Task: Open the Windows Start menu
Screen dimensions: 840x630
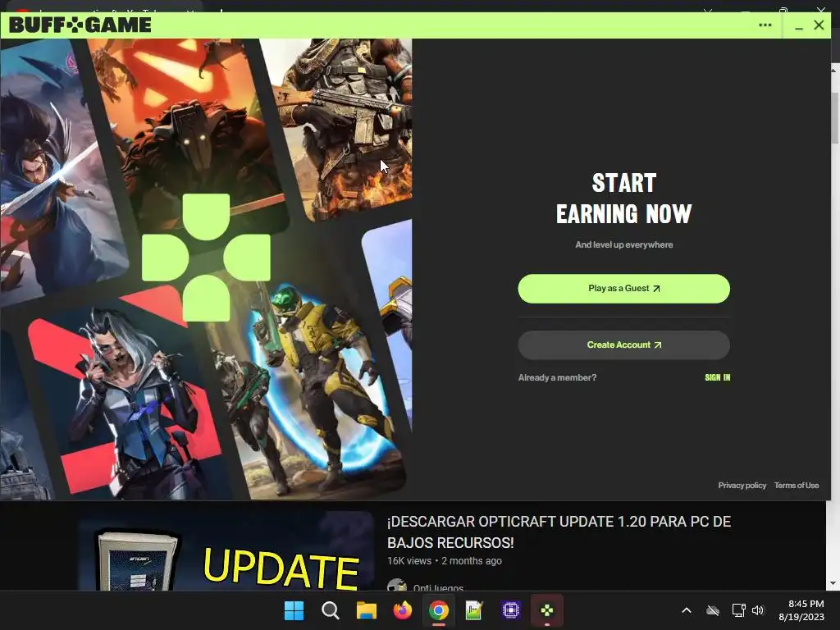Action: (294, 610)
